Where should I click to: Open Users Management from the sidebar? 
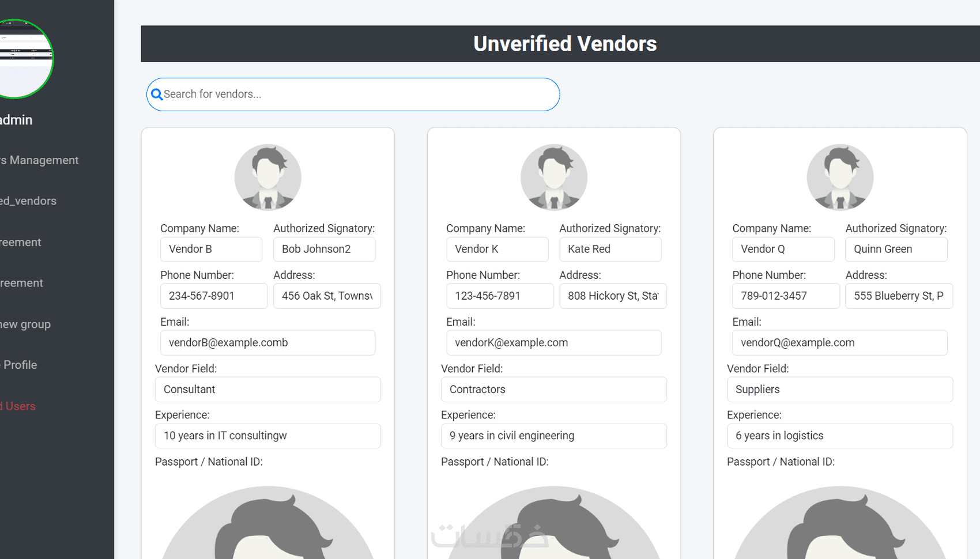tap(39, 160)
